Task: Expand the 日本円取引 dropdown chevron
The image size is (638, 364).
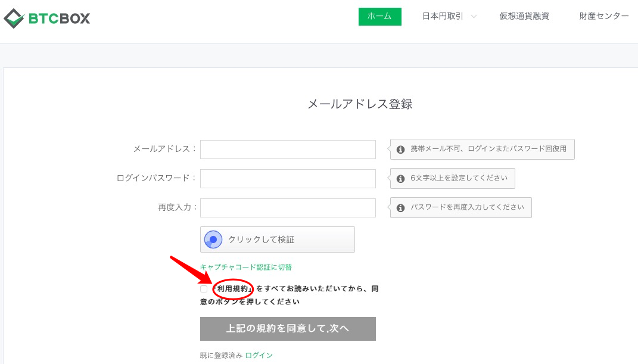Action: pos(474,17)
